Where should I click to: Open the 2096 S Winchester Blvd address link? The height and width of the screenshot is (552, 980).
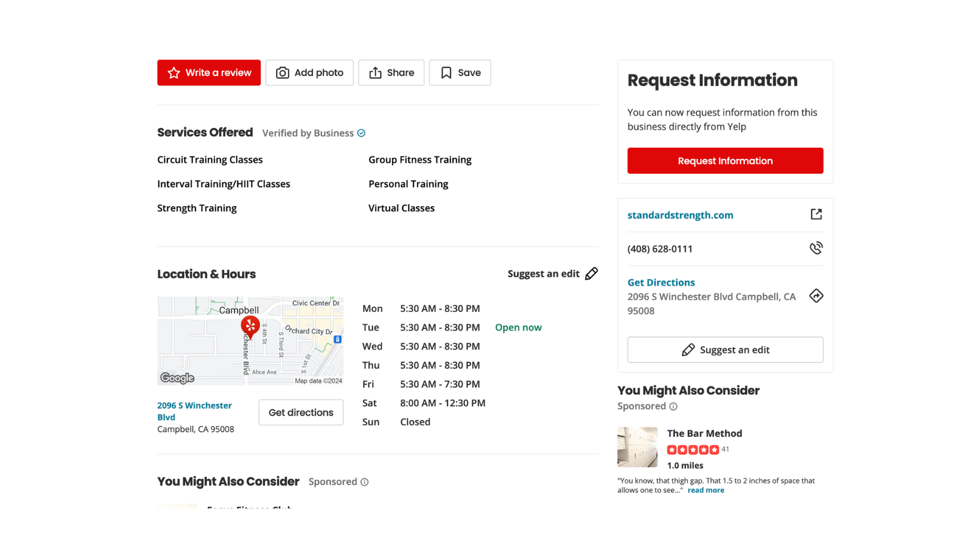(x=194, y=411)
